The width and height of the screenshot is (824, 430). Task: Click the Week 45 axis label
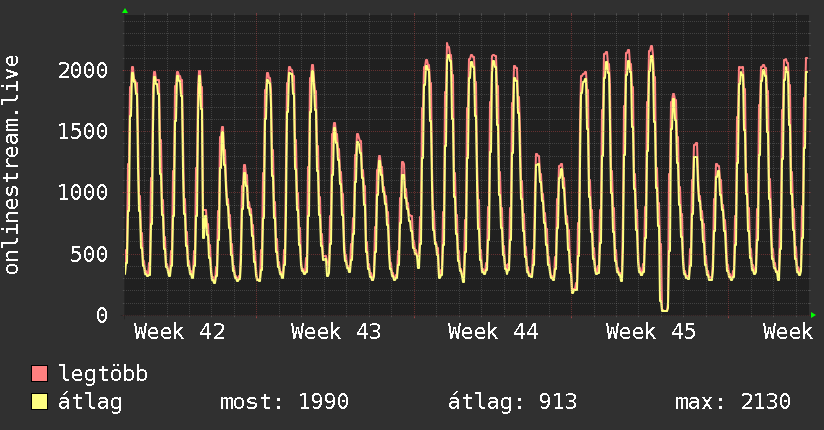point(651,332)
